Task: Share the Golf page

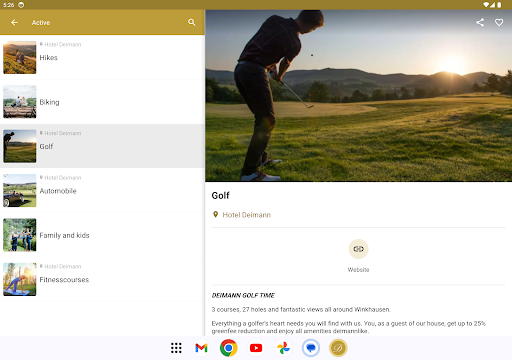Action: tap(480, 22)
